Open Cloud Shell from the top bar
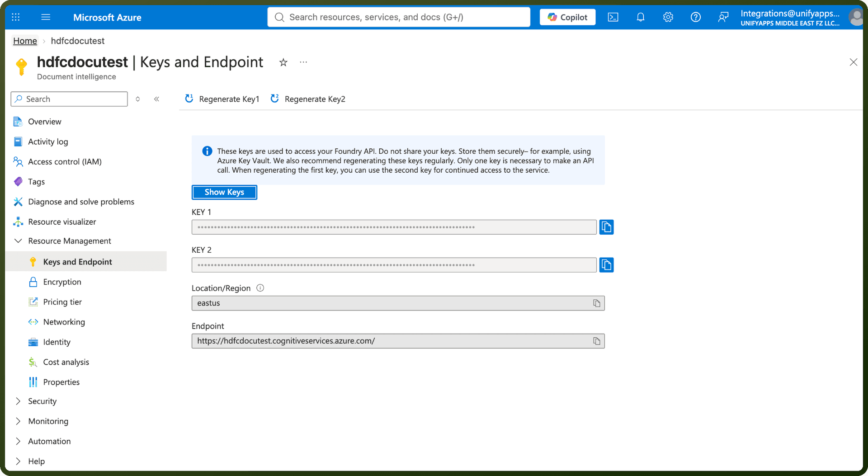The width and height of the screenshot is (868, 476). 613,17
